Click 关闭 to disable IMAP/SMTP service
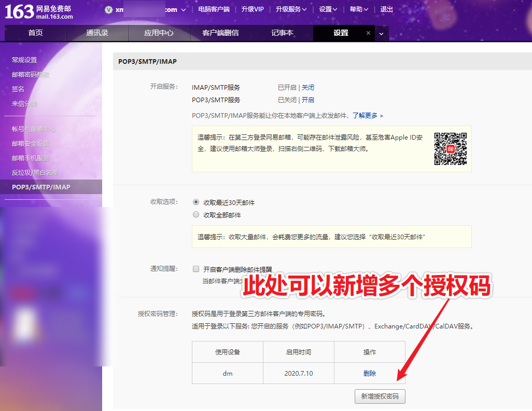Viewport: 532px width, 411px height. [x=308, y=87]
